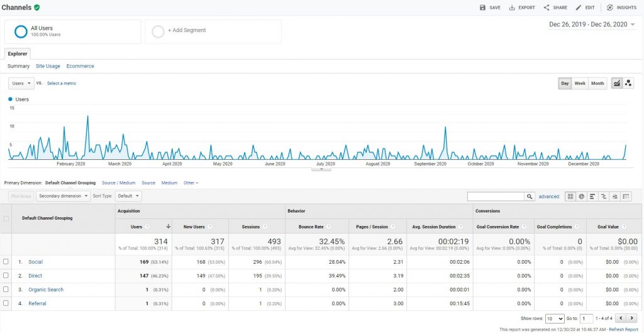Set chart granularity to Day
644x333 pixels.
click(x=565, y=83)
